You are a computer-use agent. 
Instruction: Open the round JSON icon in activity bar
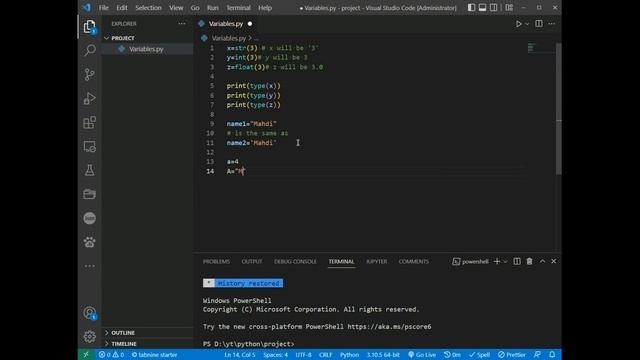89,218
